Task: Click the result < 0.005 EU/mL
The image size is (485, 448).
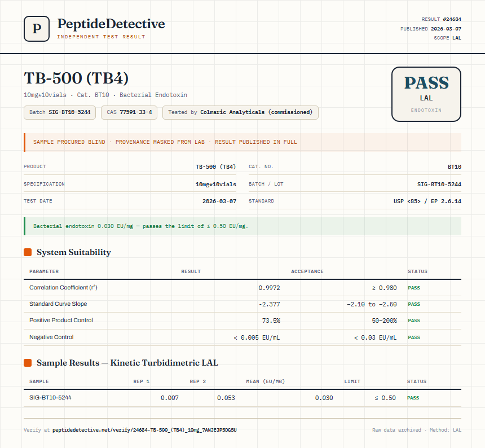Action: [257, 337]
